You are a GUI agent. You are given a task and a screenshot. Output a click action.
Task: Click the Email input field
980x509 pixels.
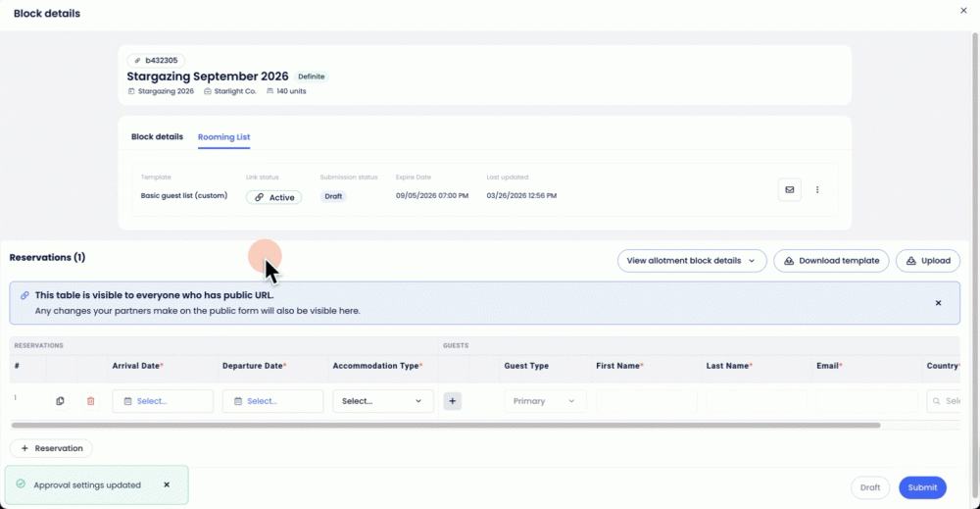click(867, 401)
